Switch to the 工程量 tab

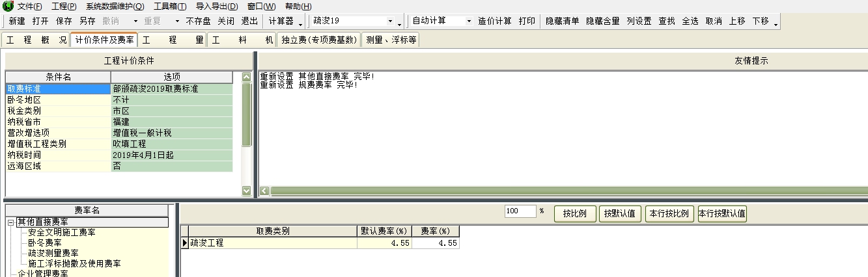173,40
